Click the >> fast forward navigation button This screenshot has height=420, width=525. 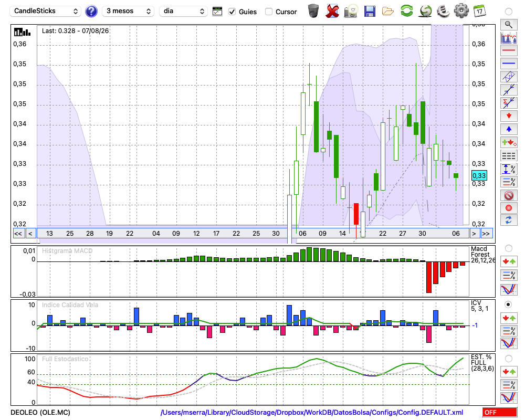pos(486,234)
